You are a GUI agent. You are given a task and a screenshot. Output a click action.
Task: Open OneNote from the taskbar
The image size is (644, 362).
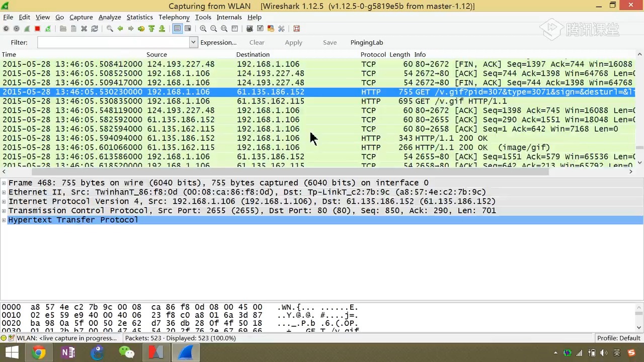coord(68,353)
